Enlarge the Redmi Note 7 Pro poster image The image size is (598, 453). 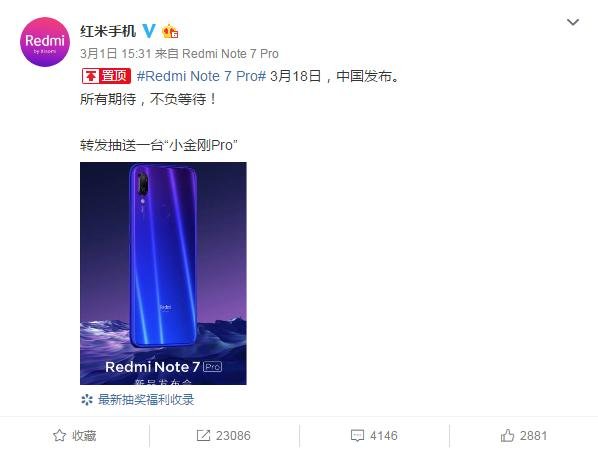coord(163,273)
